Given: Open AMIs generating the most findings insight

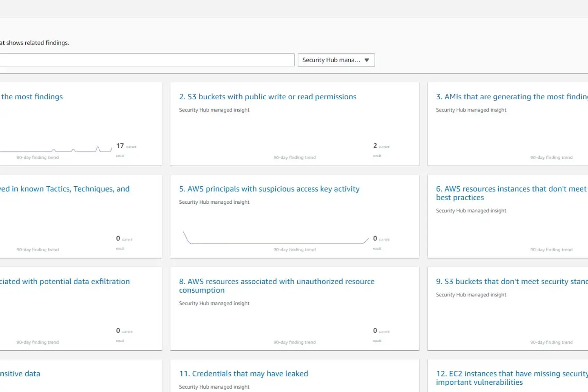Looking at the screenshot, I should [512, 97].
